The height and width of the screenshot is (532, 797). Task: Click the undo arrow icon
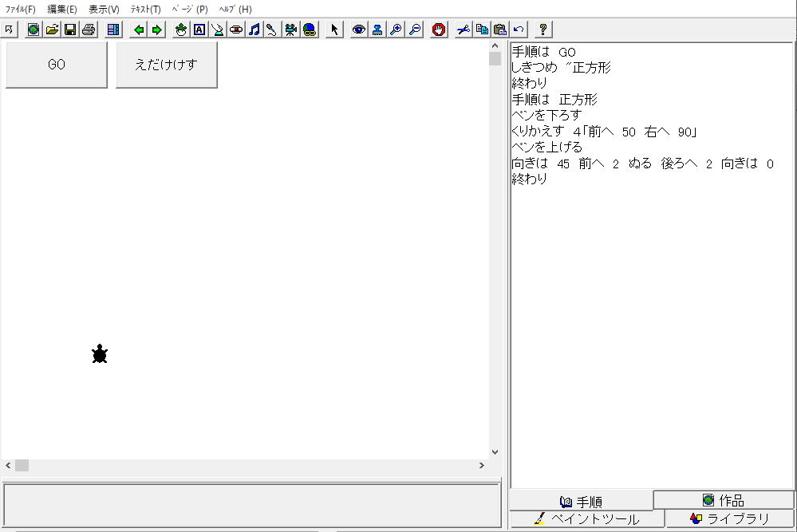519,30
